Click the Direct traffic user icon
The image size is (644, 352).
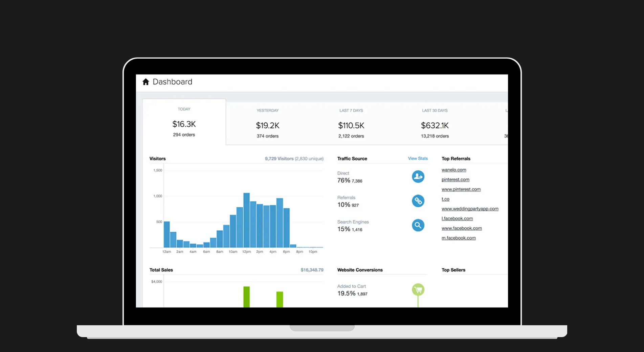418,177
